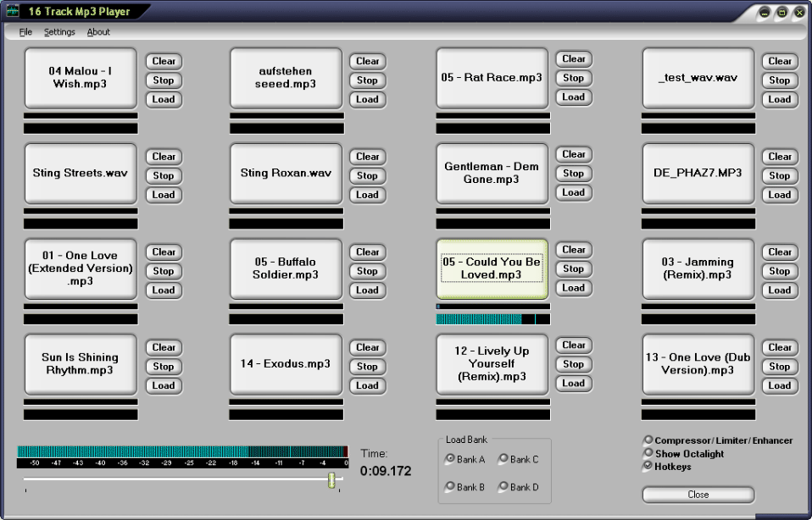Click the master level slider handle

click(332, 481)
